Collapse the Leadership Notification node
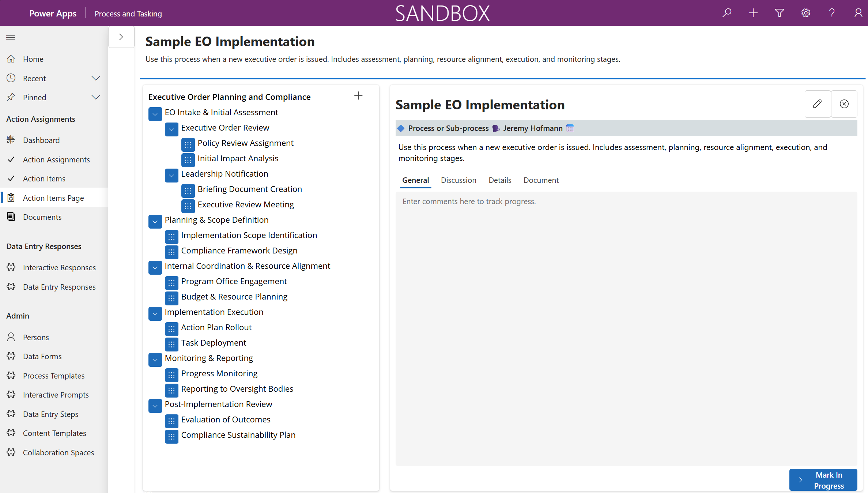868x493 pixels. pyautogui.click(x=171, y=175)
